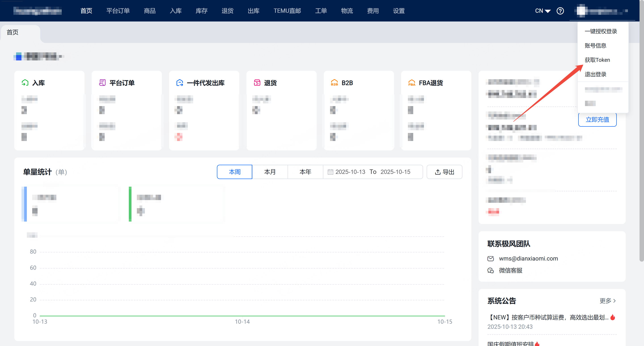Click the 平台订单 clipboard icon
The height and width of the screenshot is (346, 644).
pos(102,83)
